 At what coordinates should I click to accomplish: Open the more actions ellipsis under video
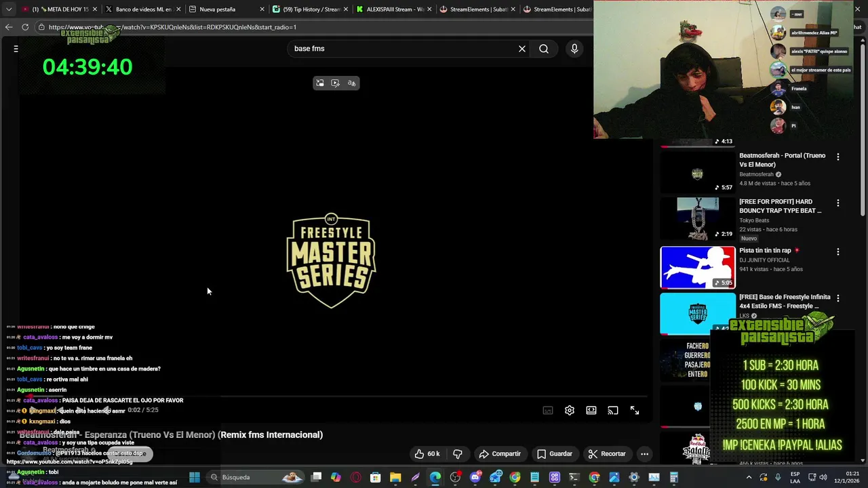(645, 453)
